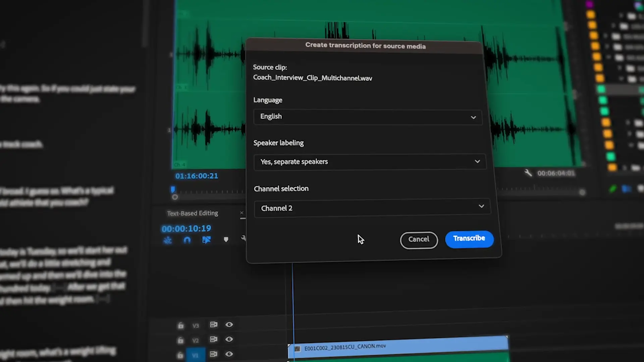Viewport: 644px width, 362px height.
Task: Click the Transcribe button to start
Action: pyautogui.click(x=469, y=238)
